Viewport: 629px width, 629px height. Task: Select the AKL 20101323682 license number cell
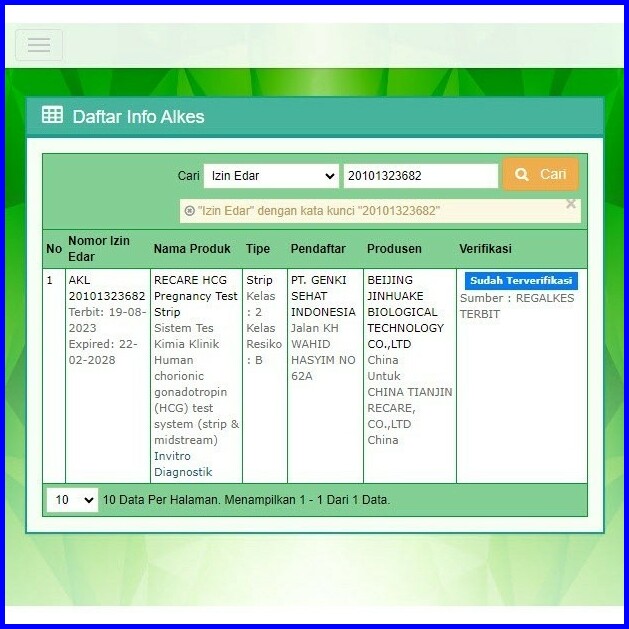coord(106,288)
